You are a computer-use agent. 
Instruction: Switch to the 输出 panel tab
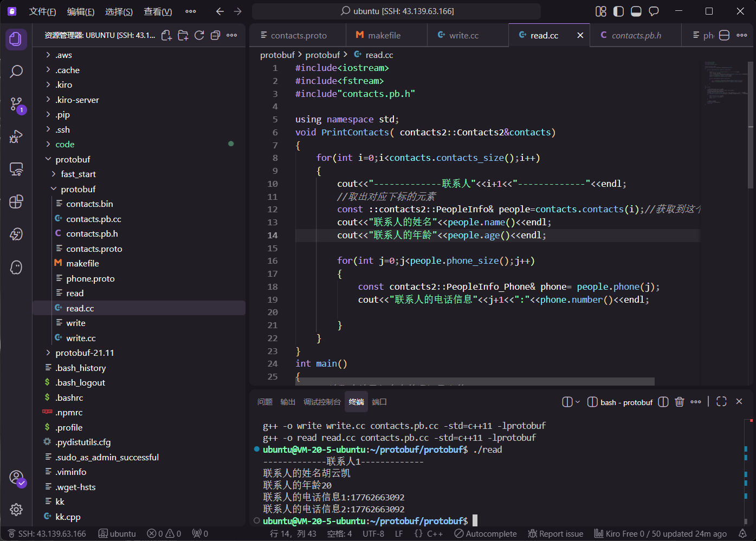pyautogui.click(x=288, y=402)
